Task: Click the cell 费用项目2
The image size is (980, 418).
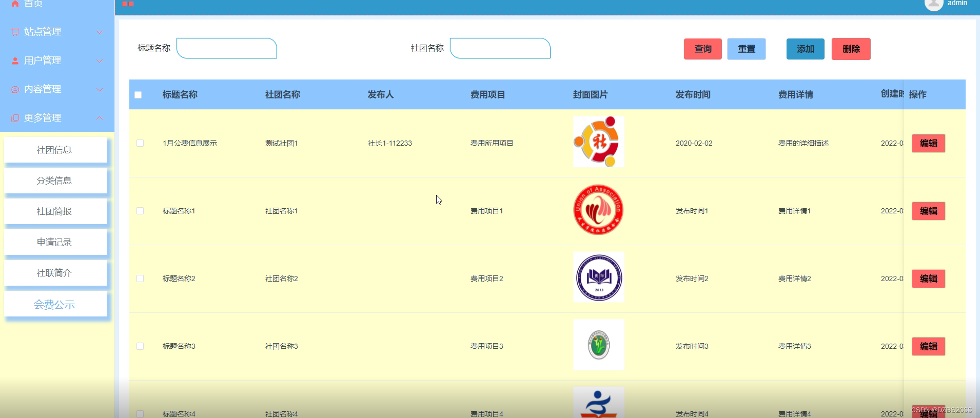Action: (487, 278)
